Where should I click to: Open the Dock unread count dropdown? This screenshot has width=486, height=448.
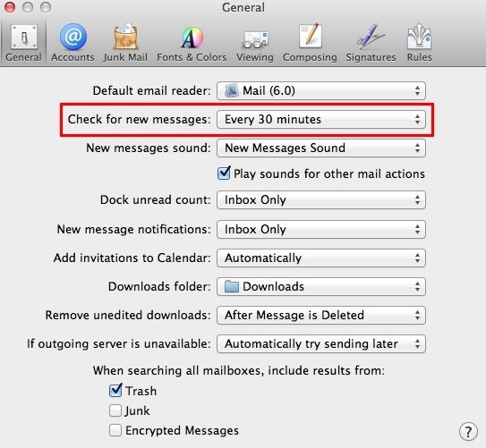[x=321, y=200]
